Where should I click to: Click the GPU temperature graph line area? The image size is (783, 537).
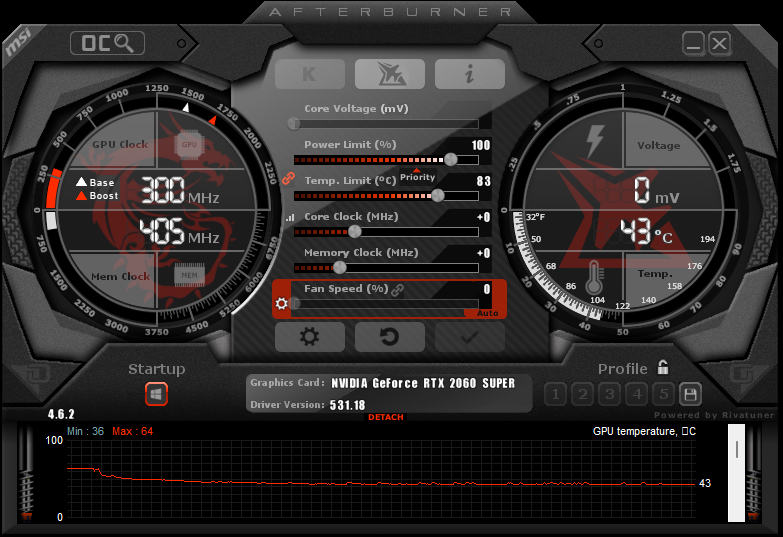coord(381,479)
